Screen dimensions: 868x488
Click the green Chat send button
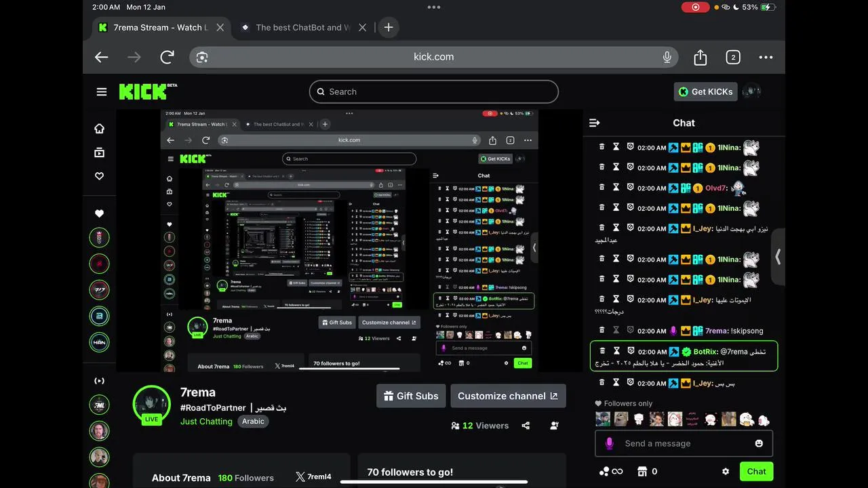click(x=756, y=471)
